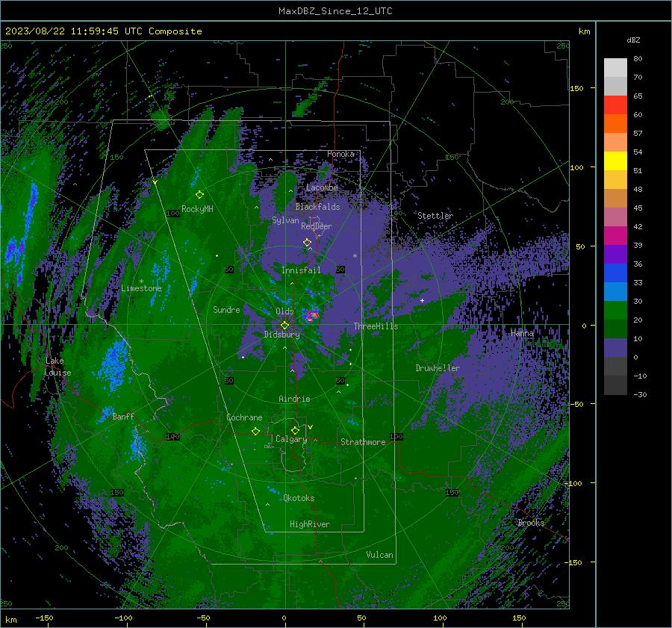Click the Airdrie city label
The image size is (672, 628).
click(294, 399)
